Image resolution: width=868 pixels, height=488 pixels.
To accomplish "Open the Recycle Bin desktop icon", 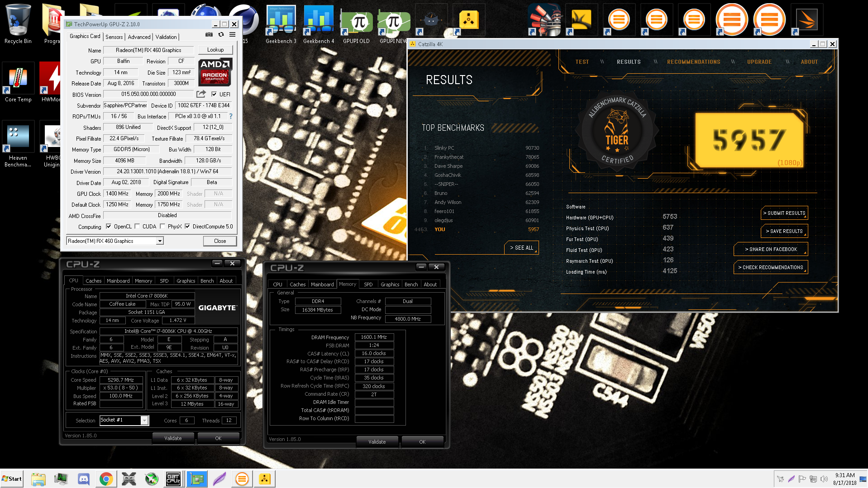I will pyautogui.click(x=18, y=24).
